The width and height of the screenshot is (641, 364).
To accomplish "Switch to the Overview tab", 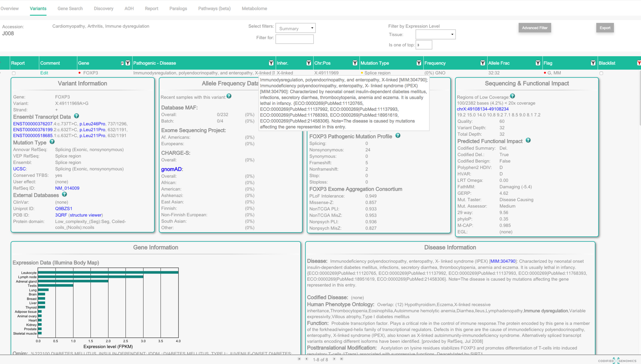I will [9, 9].
